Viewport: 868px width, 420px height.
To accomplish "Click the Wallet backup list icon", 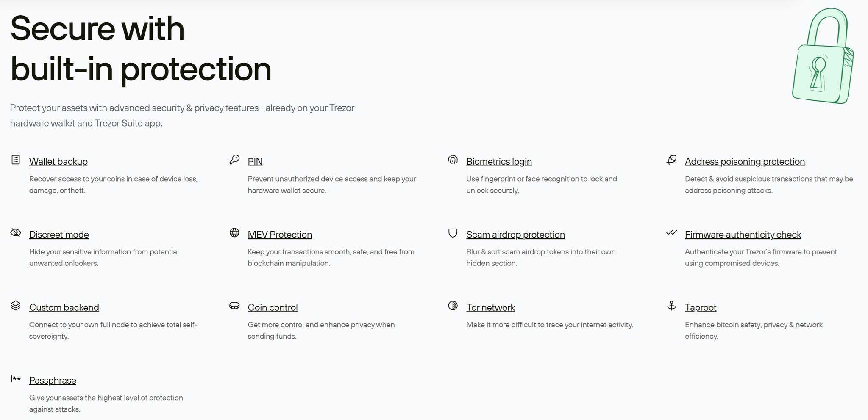I will (x=16, y=160).
